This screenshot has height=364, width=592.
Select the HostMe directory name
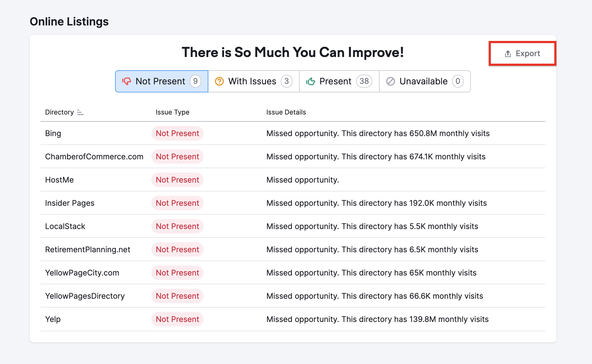59,180
